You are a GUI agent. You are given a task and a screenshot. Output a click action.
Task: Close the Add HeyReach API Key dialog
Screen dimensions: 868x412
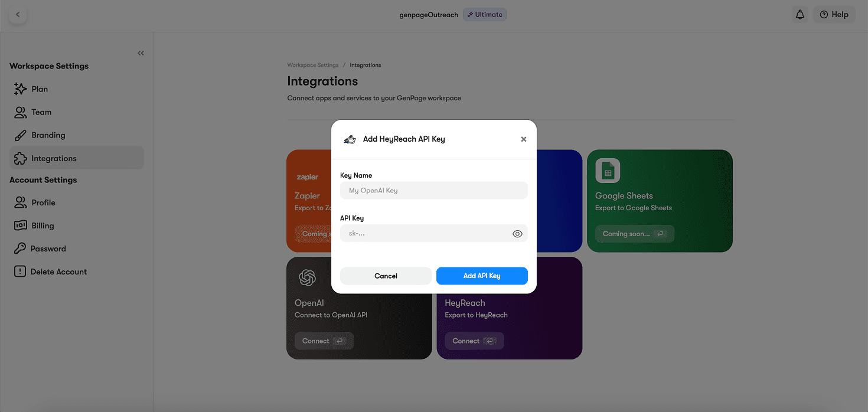[523, 139]
